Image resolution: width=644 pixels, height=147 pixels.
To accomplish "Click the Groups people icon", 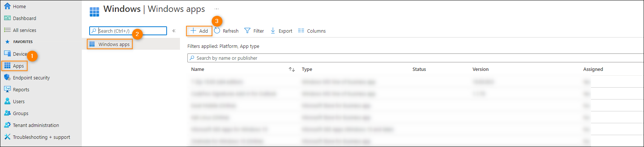I will [7, 113].
